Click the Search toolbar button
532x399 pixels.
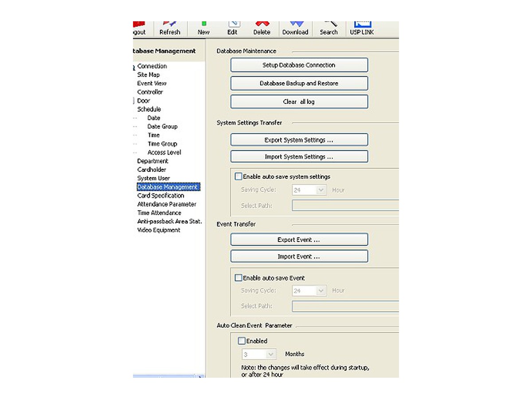[x=329, y=30]
